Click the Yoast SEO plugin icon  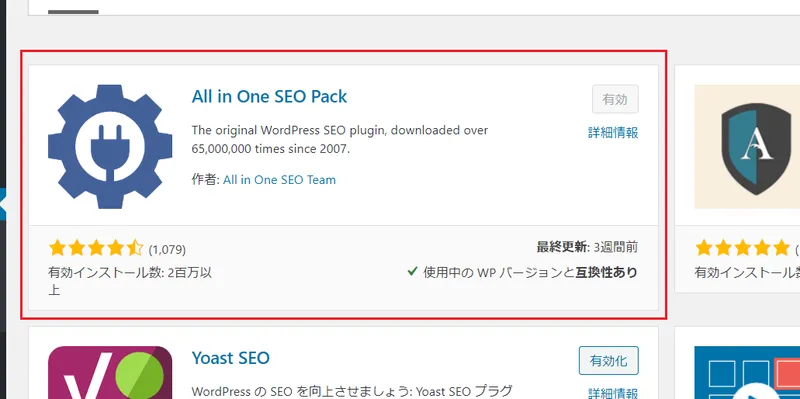(110, 372)
